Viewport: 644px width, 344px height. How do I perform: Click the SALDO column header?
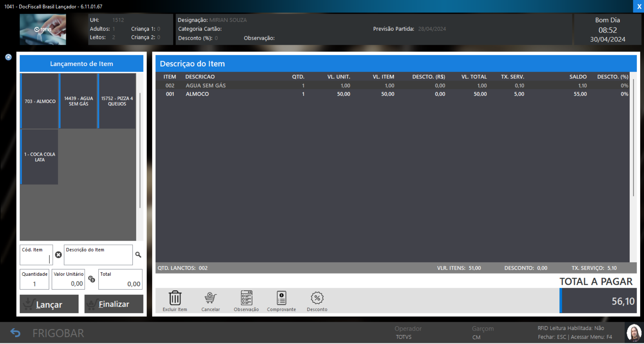point(578,77)
